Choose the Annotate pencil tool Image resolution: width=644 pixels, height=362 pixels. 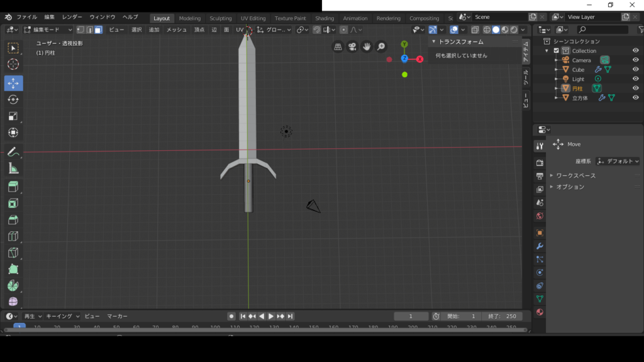click(13, 151)
